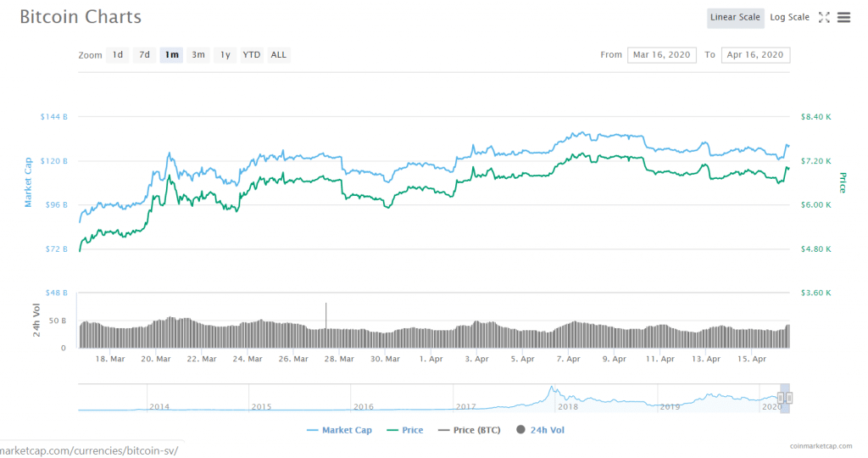Set zoom range to 1d

click(x=118, y=55)
